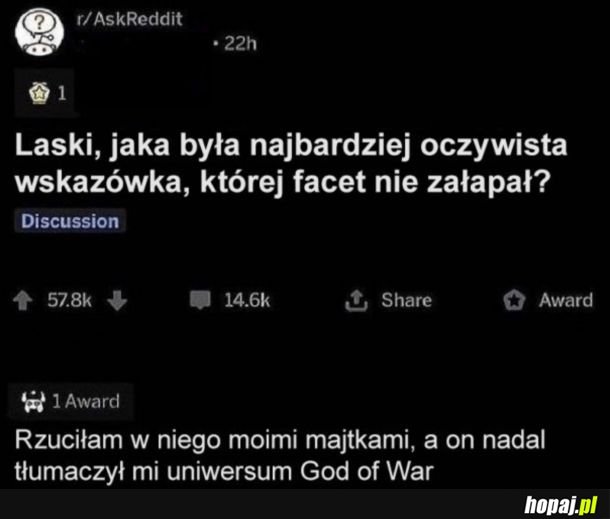Upvote the post with the up arrow
Screen dimensions: 610x519
click(x=23, y=301)
